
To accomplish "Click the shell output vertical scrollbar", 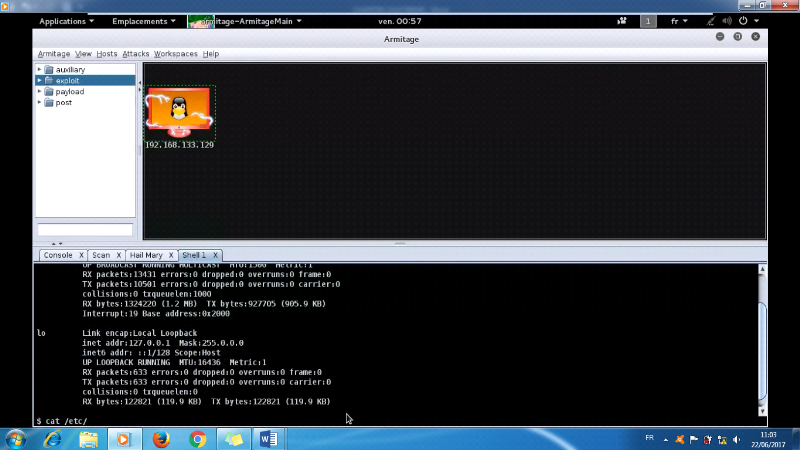I will coord(762,340).
